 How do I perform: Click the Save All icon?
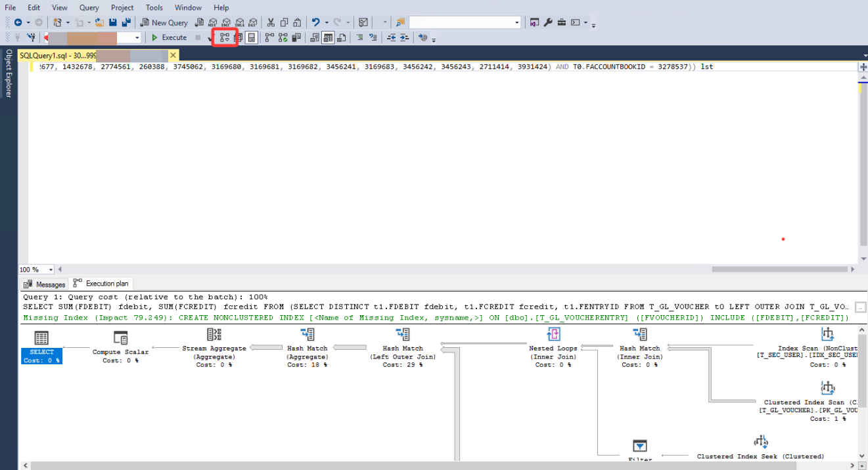(x=126, y=22)
